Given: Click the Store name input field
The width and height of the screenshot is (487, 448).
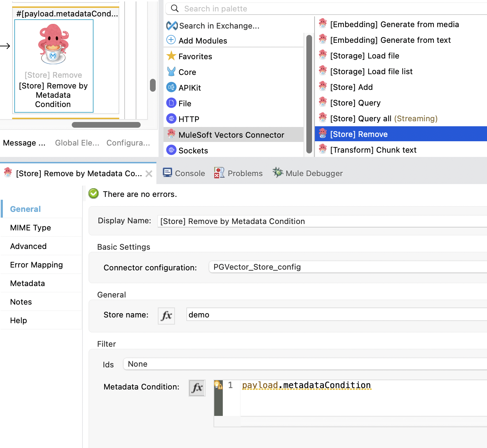Looking at the screenshot, I should click(336, 315).
